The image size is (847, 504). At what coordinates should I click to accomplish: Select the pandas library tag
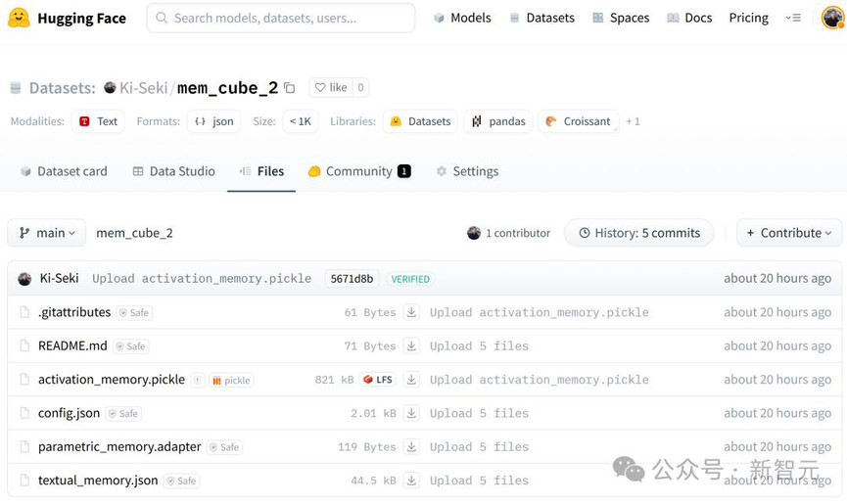click(498, 121)
